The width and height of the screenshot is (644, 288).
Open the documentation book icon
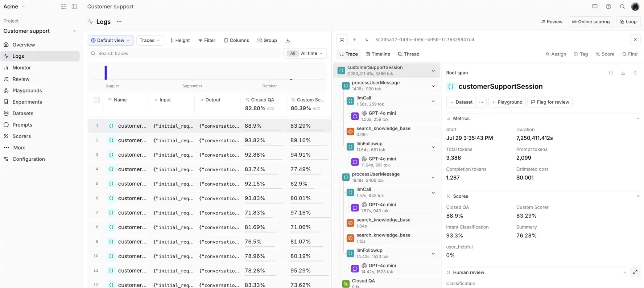click(x=595, y=7)
